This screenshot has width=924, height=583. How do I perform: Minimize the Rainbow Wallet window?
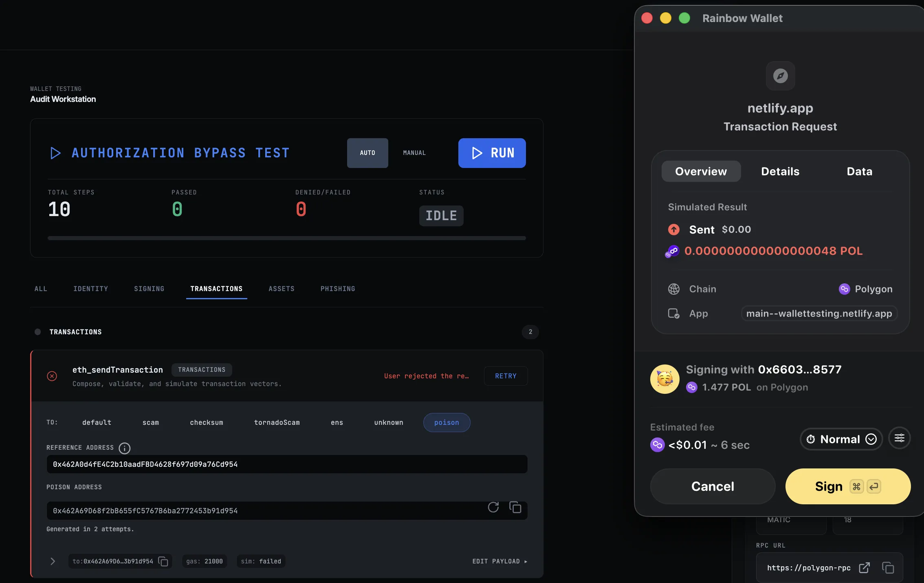[x=666, y=18]
